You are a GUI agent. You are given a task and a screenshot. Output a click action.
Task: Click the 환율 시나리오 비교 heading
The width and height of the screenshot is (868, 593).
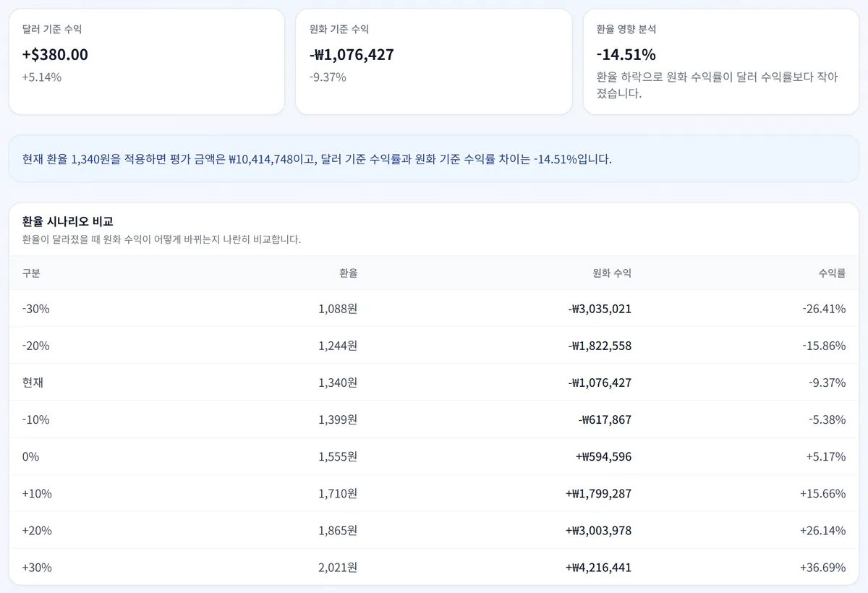[67, 221]
